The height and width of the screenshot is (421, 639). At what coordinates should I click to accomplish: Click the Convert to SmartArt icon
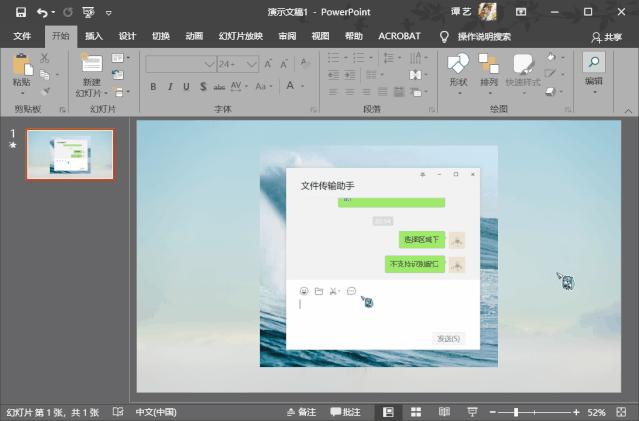tap(418, 92)
